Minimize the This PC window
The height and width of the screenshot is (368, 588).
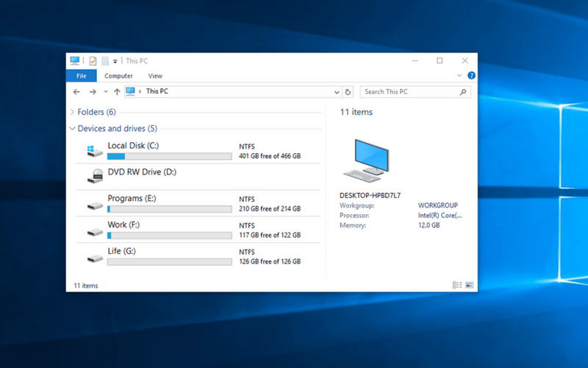click(415, 61)
